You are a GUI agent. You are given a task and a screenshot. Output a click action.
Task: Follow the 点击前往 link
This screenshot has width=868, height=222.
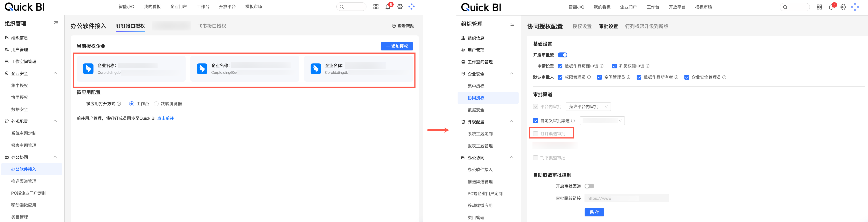(165, 118)
